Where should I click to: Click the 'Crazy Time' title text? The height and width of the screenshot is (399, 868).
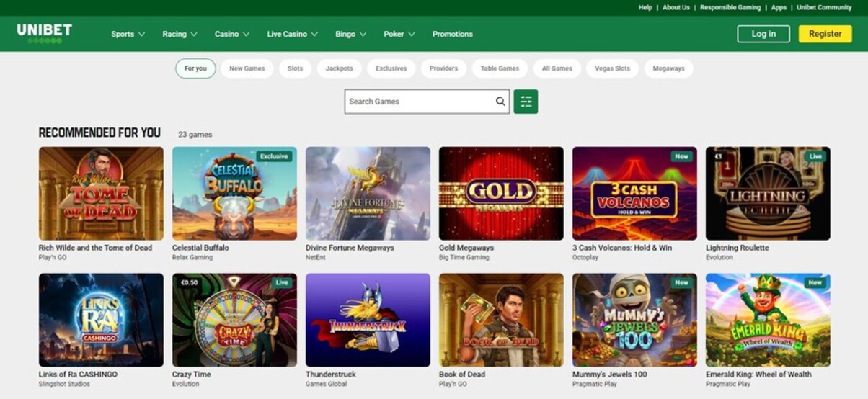tap(192, 375)
